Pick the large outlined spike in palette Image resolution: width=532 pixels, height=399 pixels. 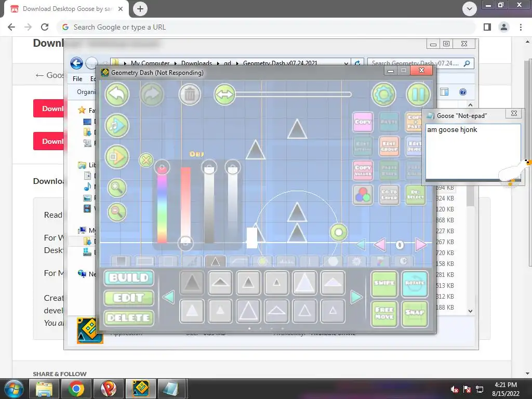point(248,311)
